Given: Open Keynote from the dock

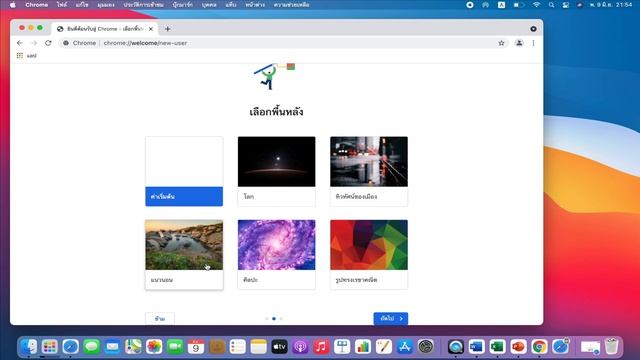Looking at the screenshot, I should pos(342,347).
